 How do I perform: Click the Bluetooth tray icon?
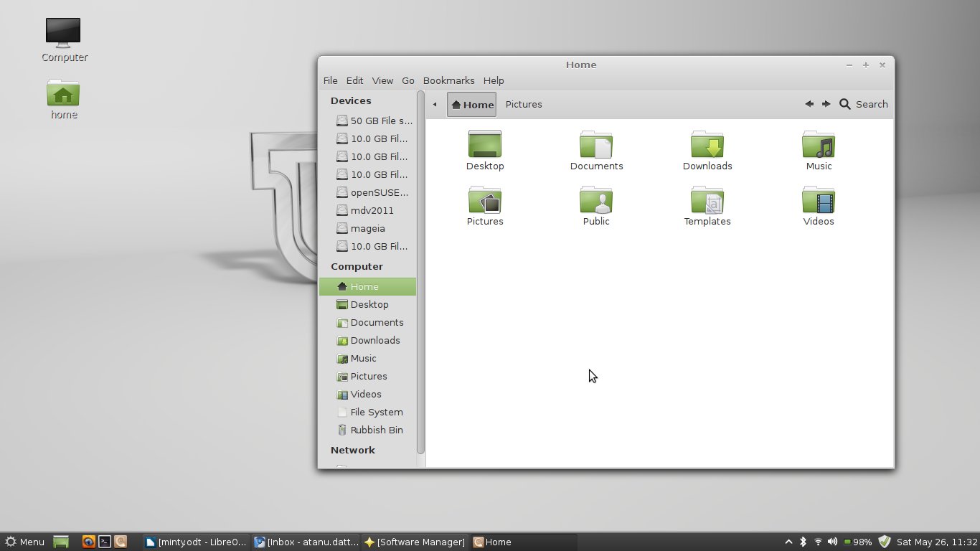[x=804, y=542]
